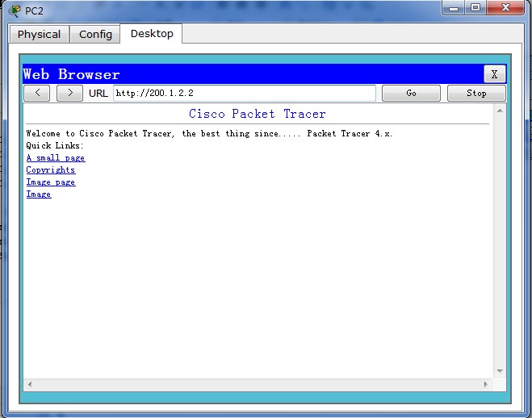Follow the 'Image' link
This screenshot has width=532, height=418.
pos(39,194)
